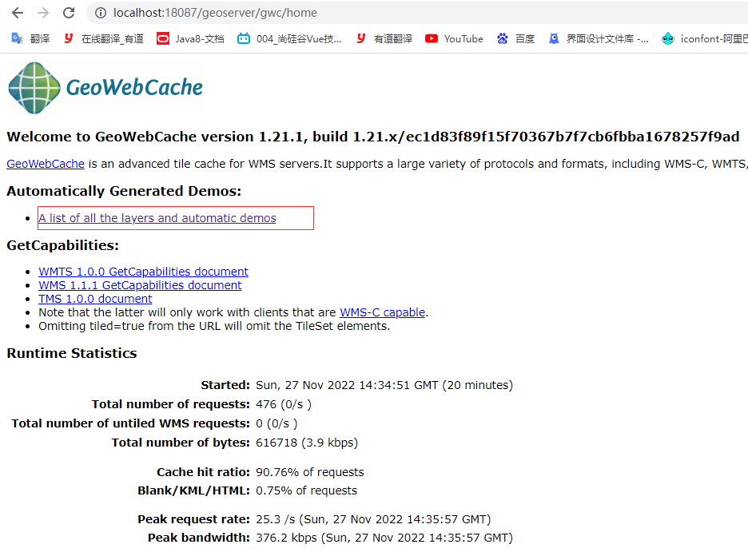Open the 界面设计文件库 bookmark
The width and height of the screenshot is (748, 560).
pyautogui.click(x=599, y=38)
